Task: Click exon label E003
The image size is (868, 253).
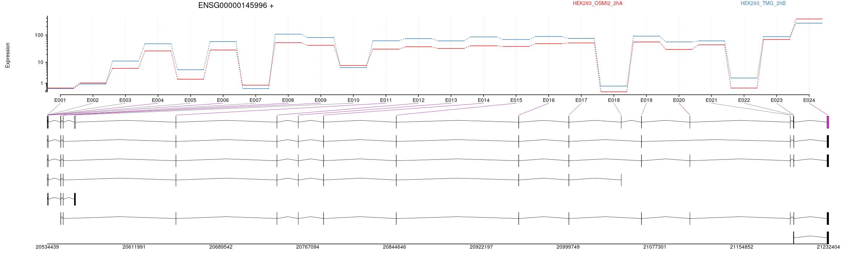Action: tap(125, 100)
